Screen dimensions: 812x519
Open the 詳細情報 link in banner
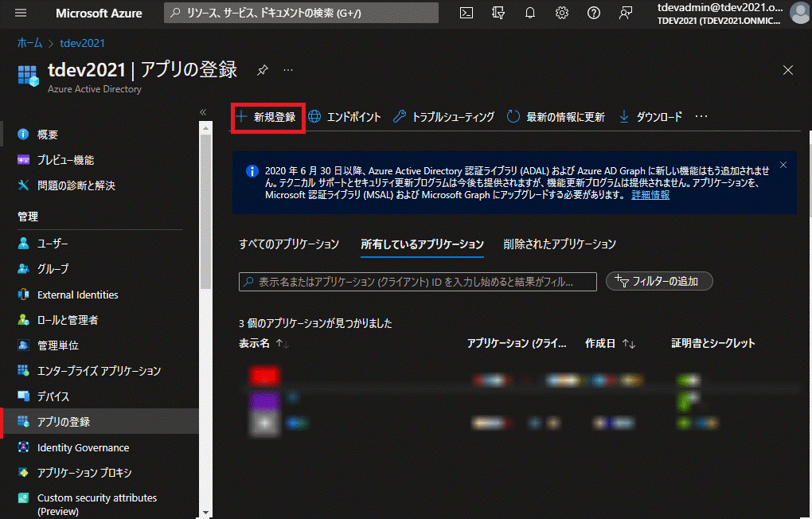[650, 195]
